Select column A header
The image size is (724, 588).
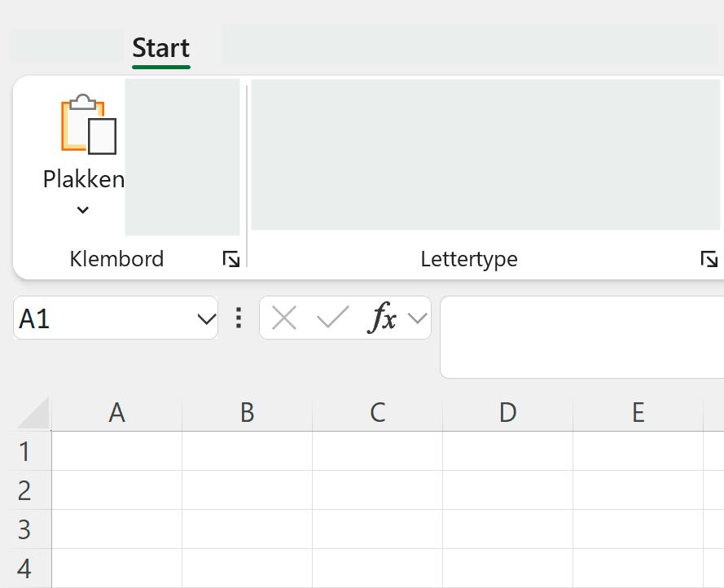[116, 413]
